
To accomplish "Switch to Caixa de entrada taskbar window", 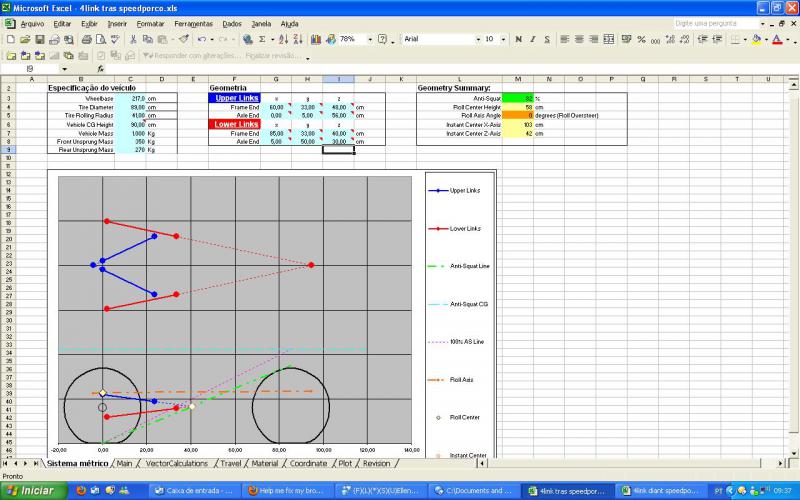I will click(194, 491).
